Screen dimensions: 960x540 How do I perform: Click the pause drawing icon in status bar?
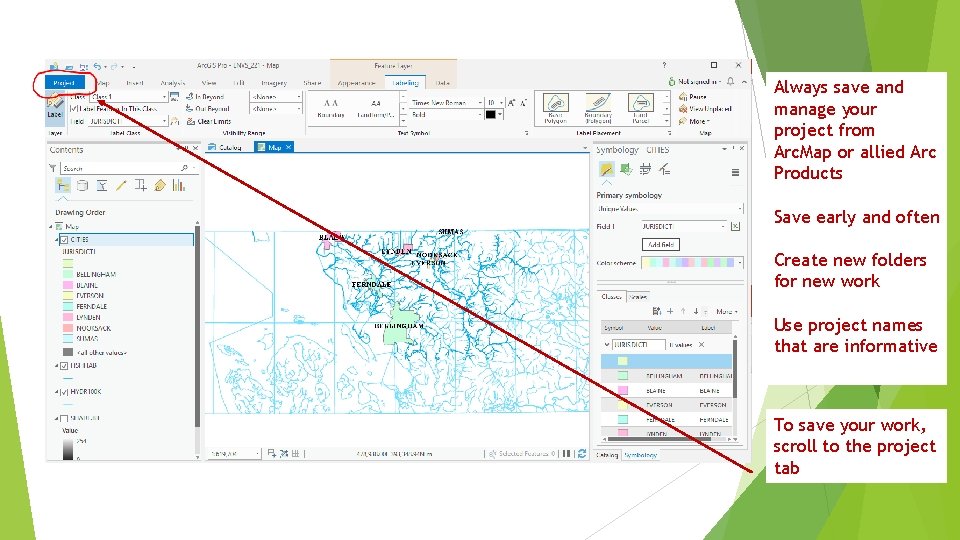(x=567, y=454)
